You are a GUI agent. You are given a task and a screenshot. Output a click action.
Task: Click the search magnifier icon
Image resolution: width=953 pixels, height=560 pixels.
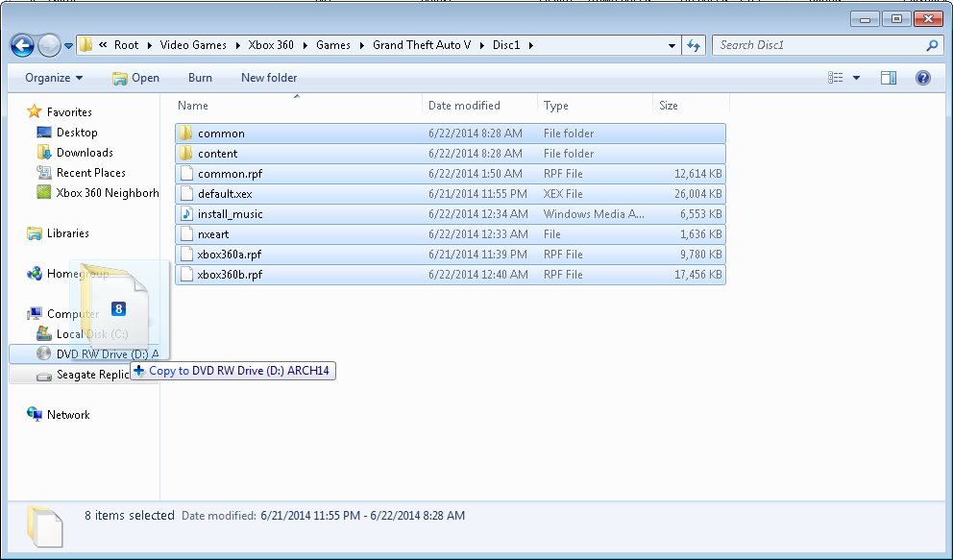[931, 45]
